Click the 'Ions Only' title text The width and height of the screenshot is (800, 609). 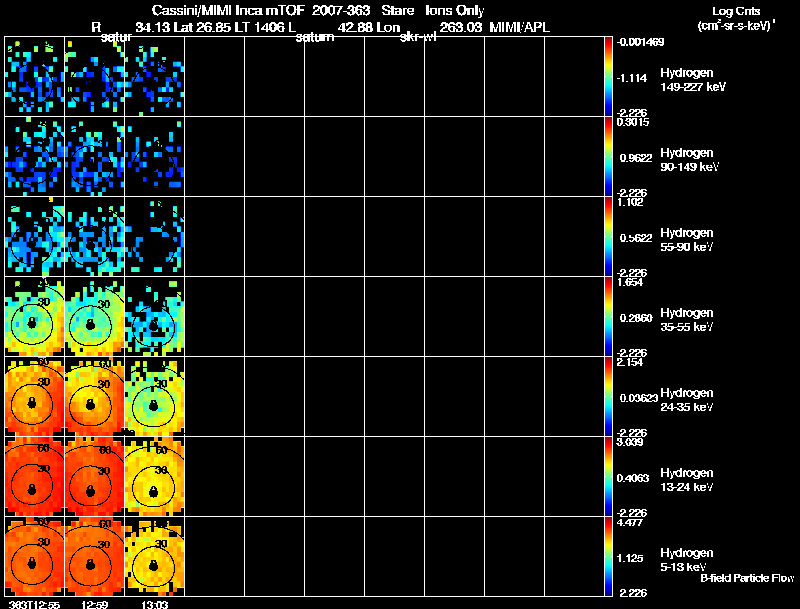coord(454,11)
